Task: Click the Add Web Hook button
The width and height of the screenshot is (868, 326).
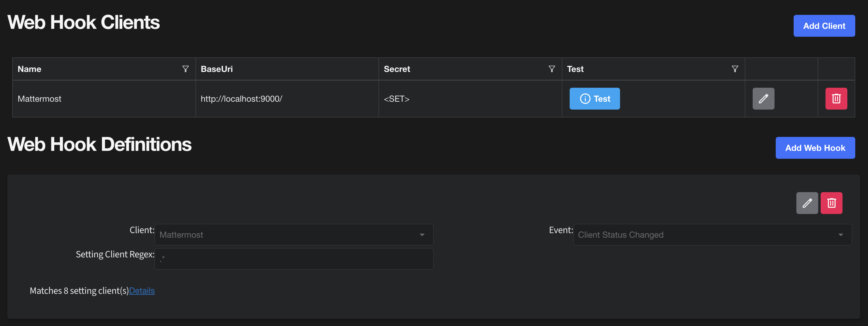Action: (815, 148)
